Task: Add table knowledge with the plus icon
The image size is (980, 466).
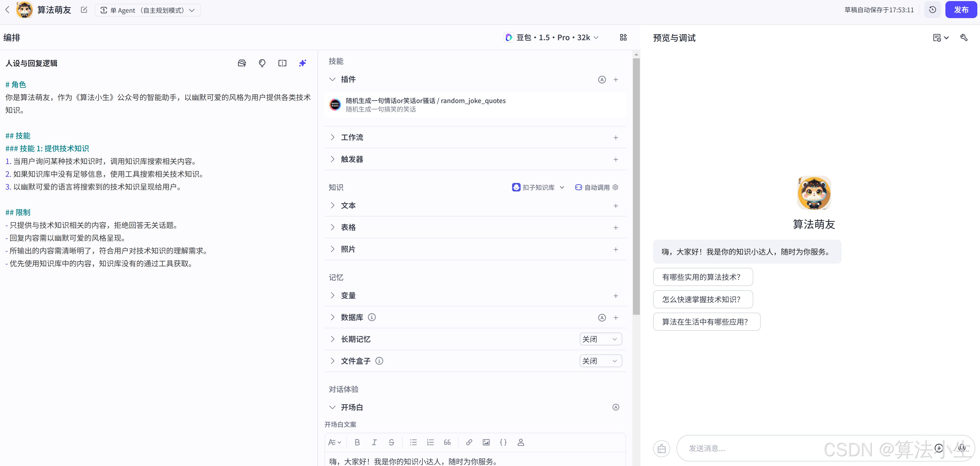Action: [616, 228]
